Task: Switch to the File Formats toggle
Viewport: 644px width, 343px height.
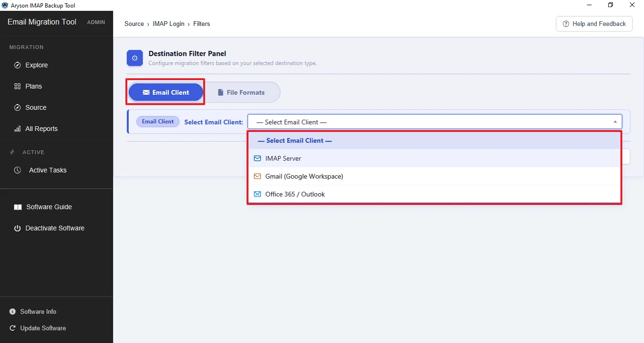Action: tap(241, 92)
